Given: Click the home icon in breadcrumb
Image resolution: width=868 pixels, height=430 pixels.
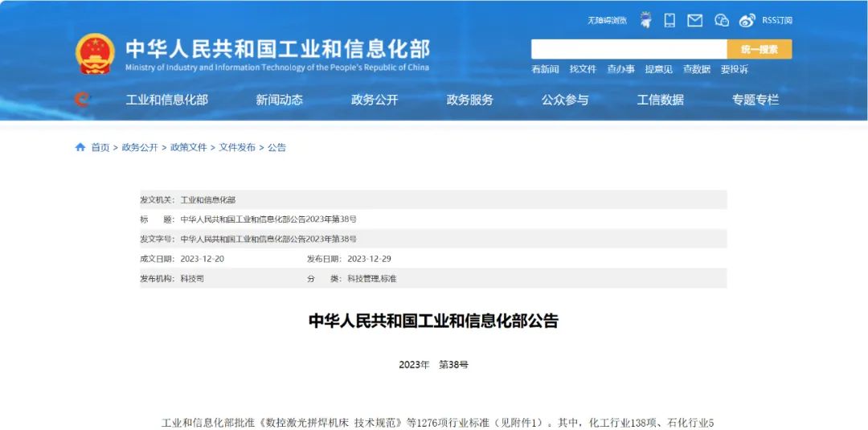Looking at the screenshot, I should pos(80,147).
